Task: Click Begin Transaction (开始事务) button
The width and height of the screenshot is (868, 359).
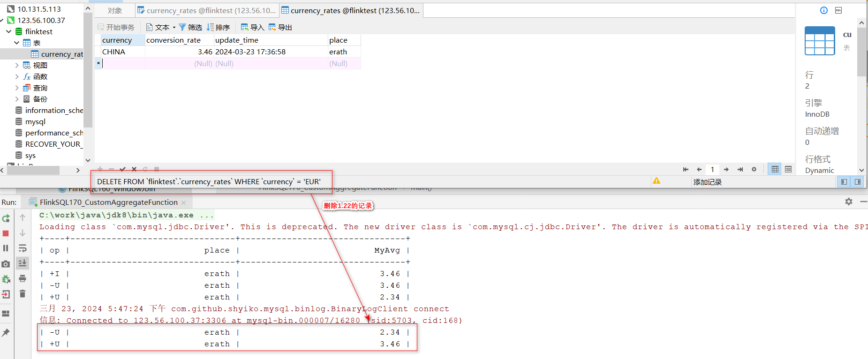Action: 116,27
